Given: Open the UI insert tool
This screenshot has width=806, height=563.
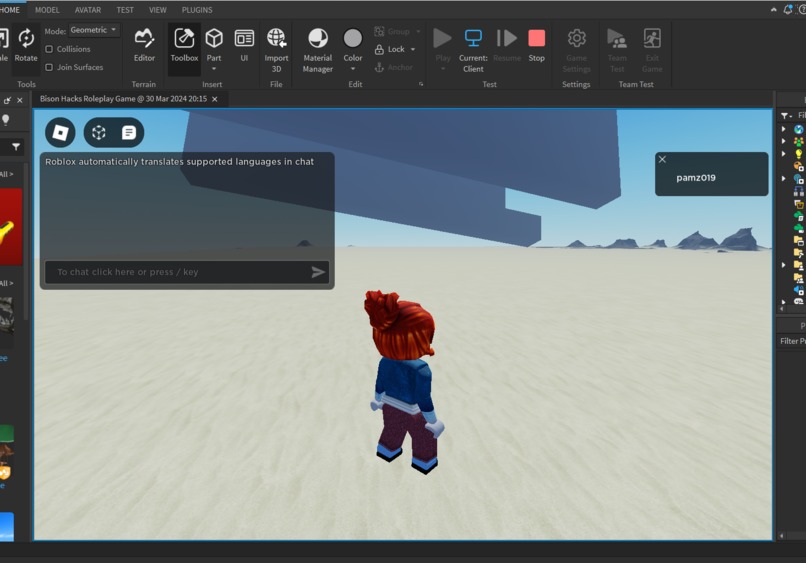Looking at the screenshot, I should (x=244, y=45).
